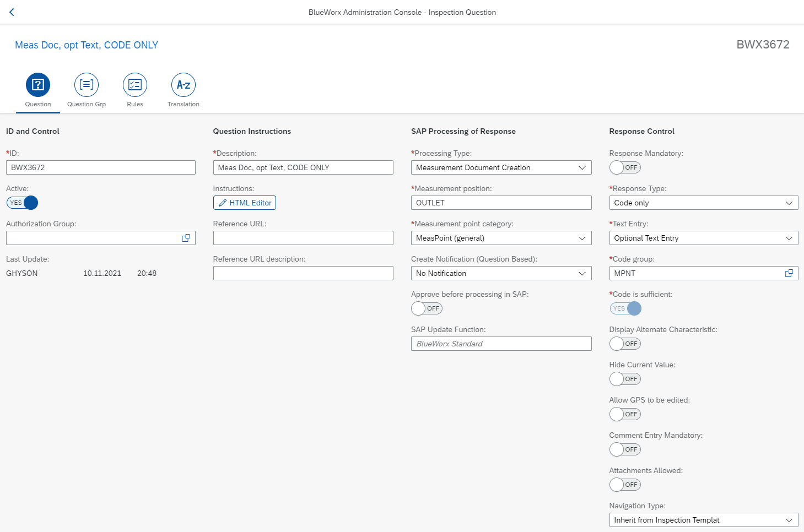Viewport: 804px width, 532px height.
Task: Open the Rules tab icon
Action: pos(135,85)
